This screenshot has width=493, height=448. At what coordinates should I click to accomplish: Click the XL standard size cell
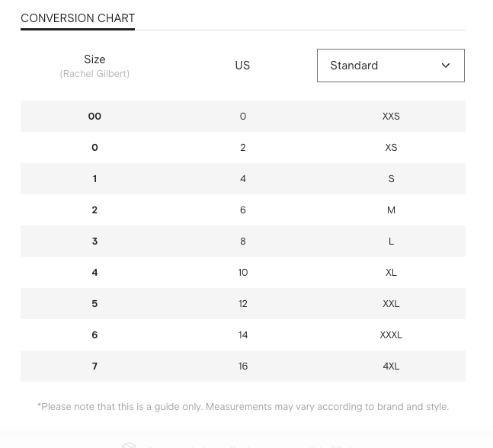point(391,273)
